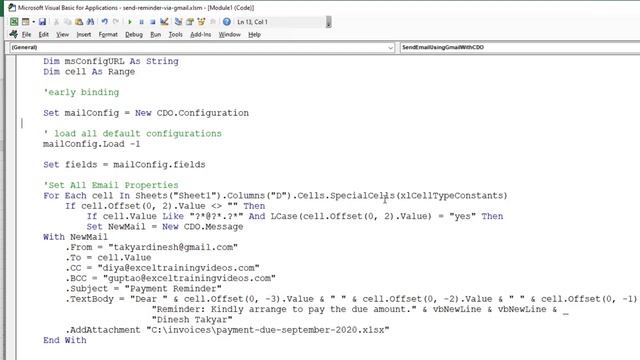Open the File menu
The width and height of the screenshot is (640, 360).
coord(27,35)
